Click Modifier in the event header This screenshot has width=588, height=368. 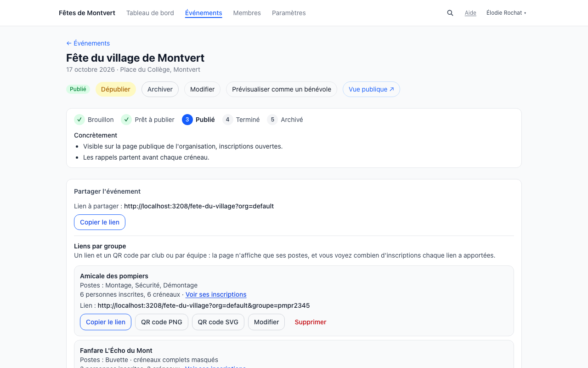tap(203, 89)
